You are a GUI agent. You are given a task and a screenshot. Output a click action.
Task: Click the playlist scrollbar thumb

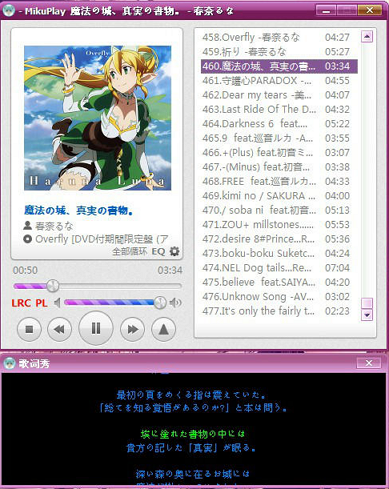367,303
